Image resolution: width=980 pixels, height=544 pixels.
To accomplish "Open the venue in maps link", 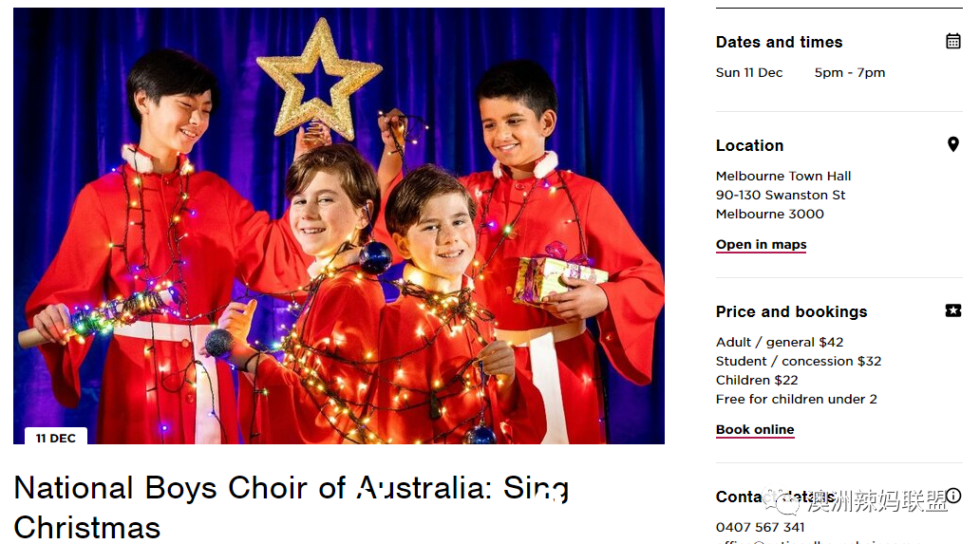I will point(761,244).
